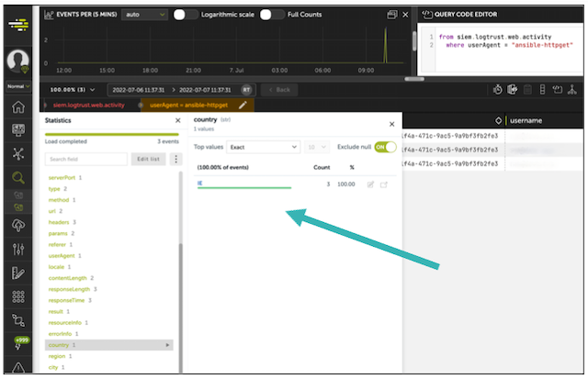Image resolution: width=588 pixels, height=379 pixels.
Task: Open the cloud upload icon in the sidebar
Action: click(x=17, y=226)
